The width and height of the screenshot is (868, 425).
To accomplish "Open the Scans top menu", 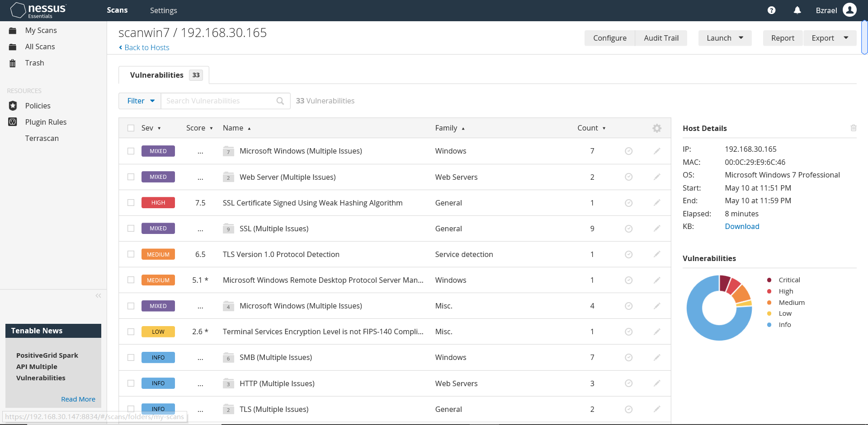I will (117, 10).
